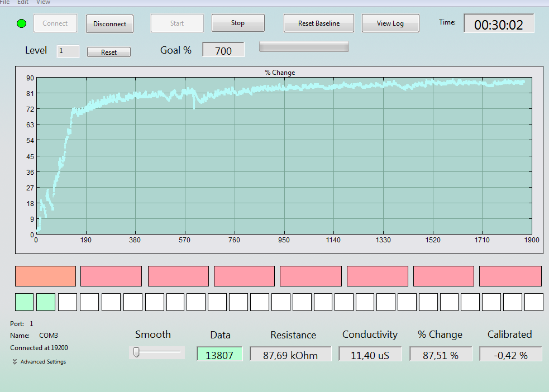Viewport: 549px width, 392px height.
Task: Click Reset Baseline button
Action: click(x=318, y=23)
